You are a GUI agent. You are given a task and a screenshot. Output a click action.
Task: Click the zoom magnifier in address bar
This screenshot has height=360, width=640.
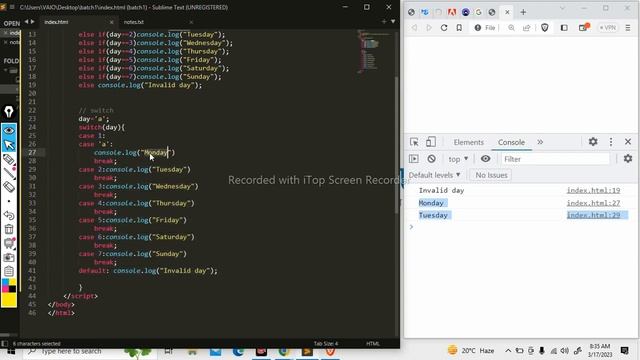[x=511, y=28]
